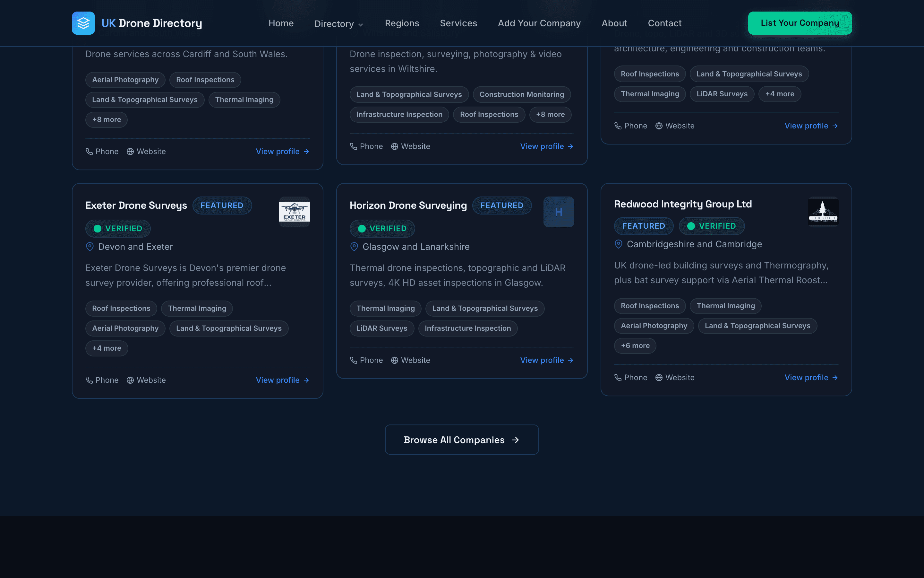924x578 pixels.
Task: Go to Home in the navigation bar
Action: [281, 23]
